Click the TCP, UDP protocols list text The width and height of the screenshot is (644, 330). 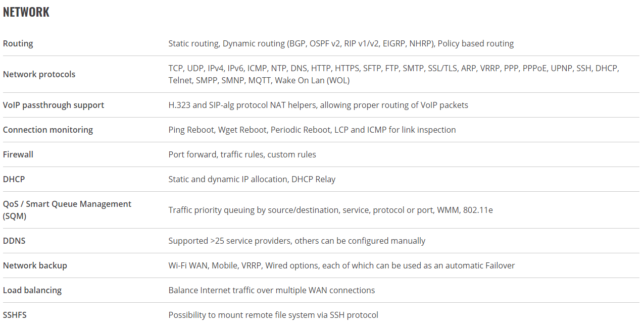[394, 74]
